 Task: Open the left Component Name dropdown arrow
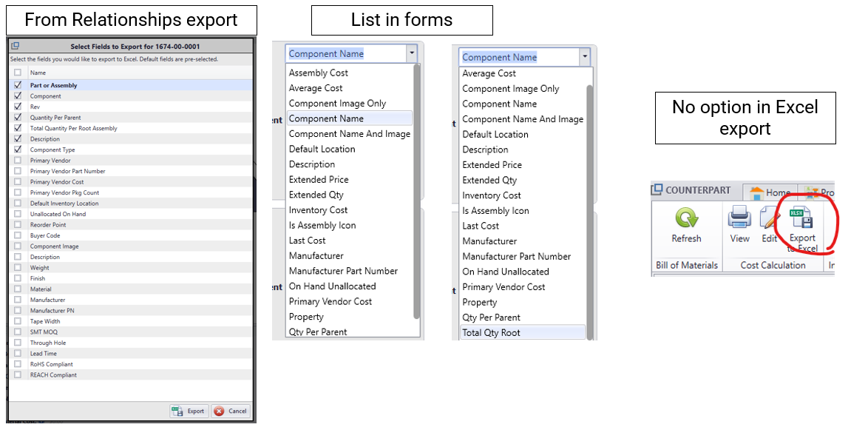pos(411,53)
